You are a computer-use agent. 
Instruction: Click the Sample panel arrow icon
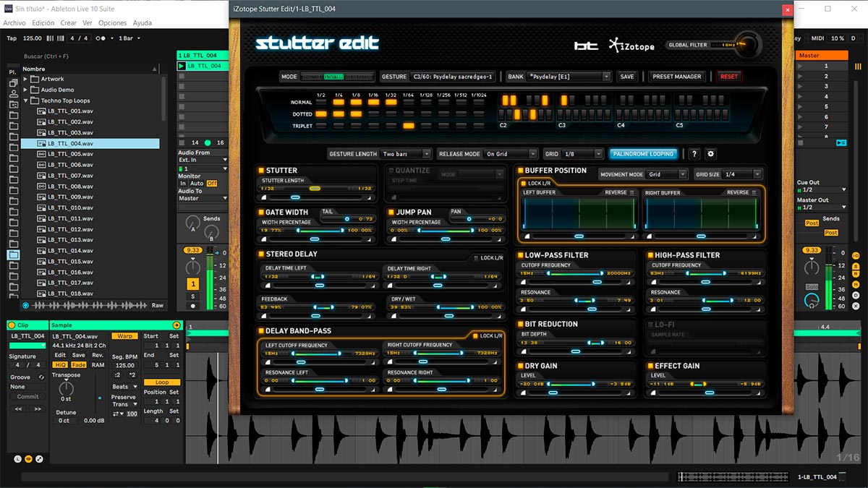point(176,325)
